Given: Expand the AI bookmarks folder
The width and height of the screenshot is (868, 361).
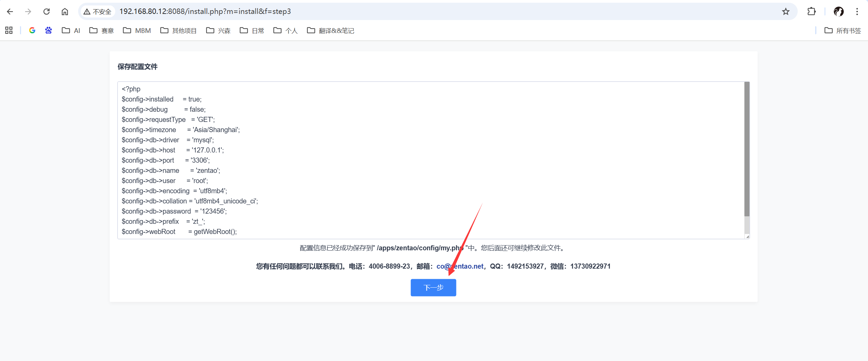Looking at the screenshot, I should [71, 31].
